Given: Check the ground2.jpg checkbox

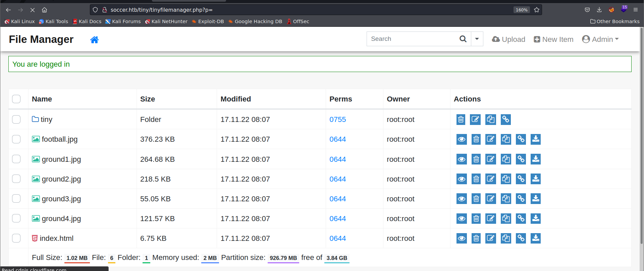Looking at the screenshot, I should point(16,179).
